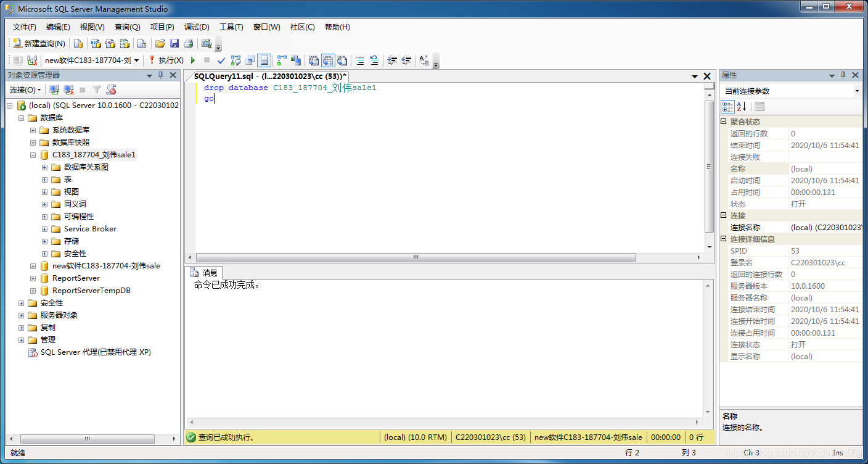Collapse the 连接详细信息 property group
Image resolution: width=868 pixels, height=464 pixels.
(724, 239)
